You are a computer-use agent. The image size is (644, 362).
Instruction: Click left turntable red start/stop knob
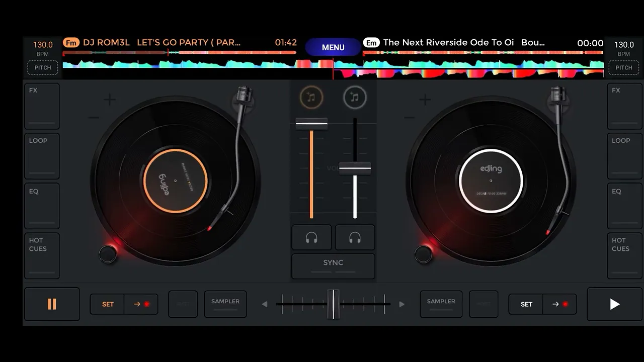[108, 254]
